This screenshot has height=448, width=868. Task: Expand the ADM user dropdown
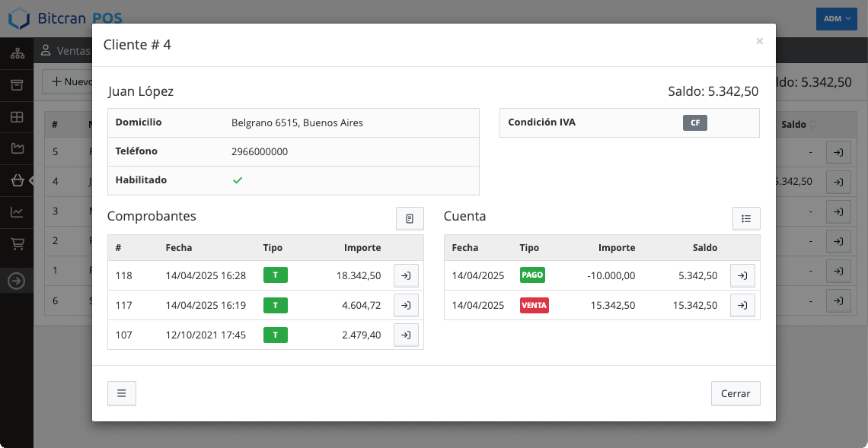[836, 19]
